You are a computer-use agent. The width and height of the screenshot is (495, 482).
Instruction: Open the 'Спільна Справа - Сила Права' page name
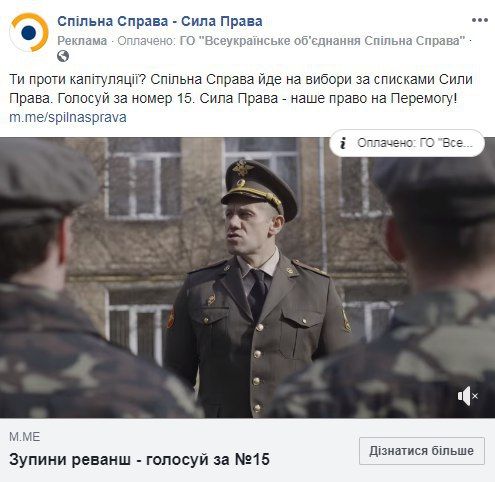tap(160, 21)
